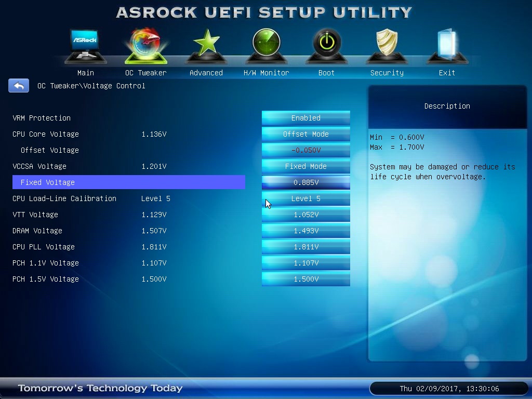532x399 pixels.
Task: Click the Level 5 current reading text
Action: coord(156,198)
